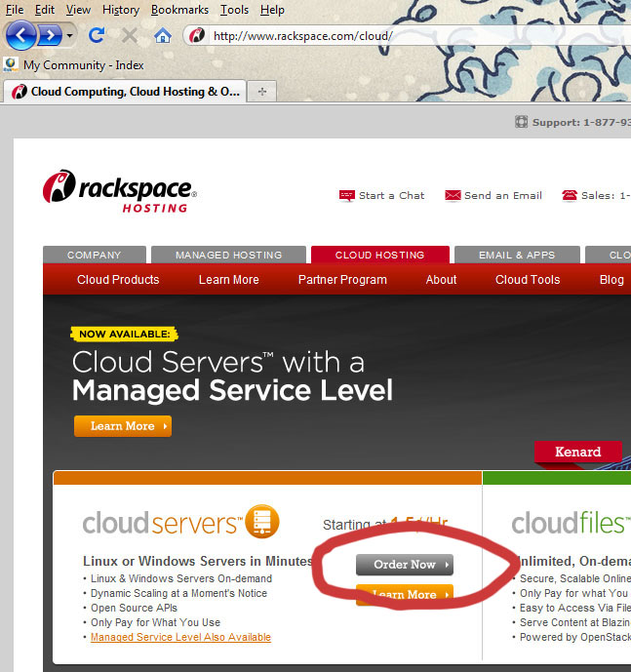
Task: Open About in red nav bar
Action: click(441, 279)
